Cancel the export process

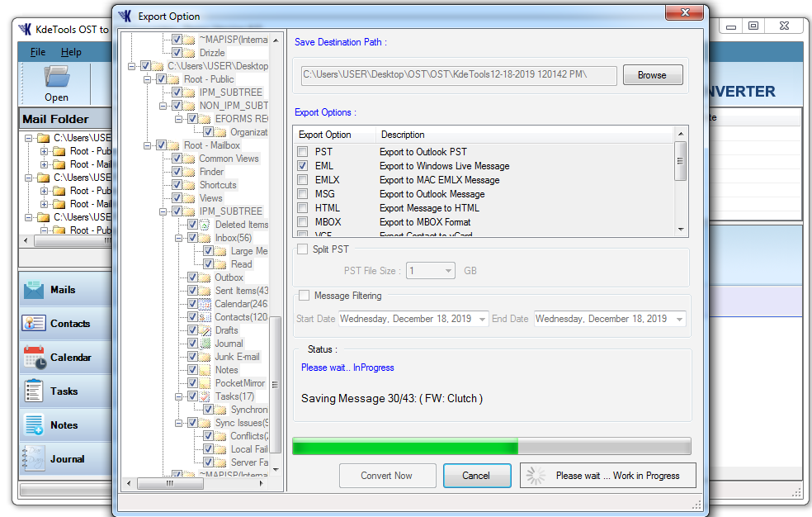pos(476,476)
